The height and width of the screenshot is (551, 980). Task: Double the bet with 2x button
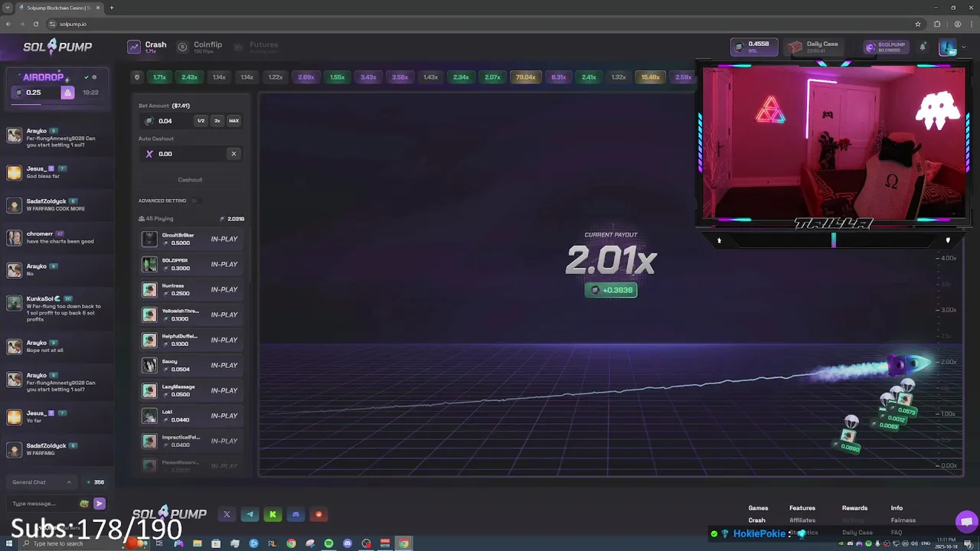217,121
